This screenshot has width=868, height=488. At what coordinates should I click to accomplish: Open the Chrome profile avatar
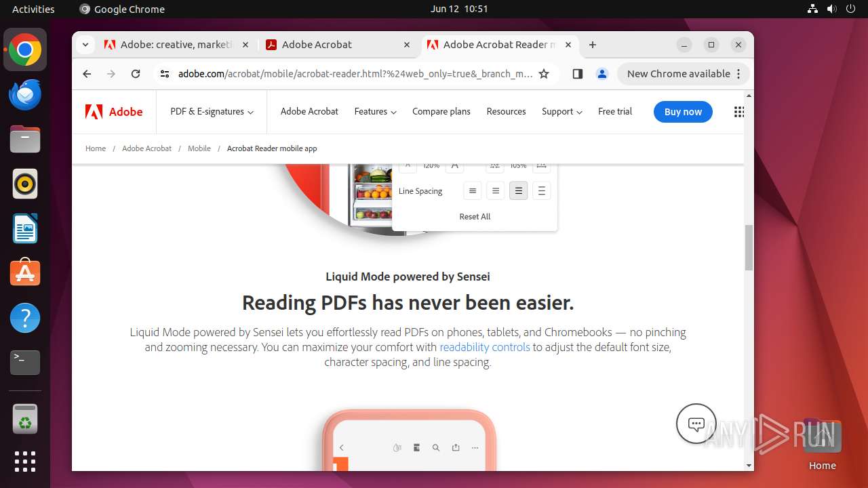click(x=601, y=74)
